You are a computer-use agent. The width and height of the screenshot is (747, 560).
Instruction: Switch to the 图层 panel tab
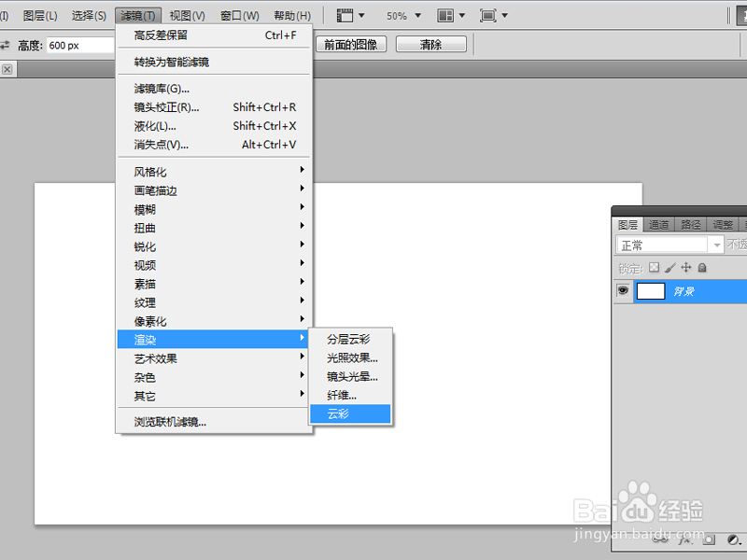[x=627, y=225]
